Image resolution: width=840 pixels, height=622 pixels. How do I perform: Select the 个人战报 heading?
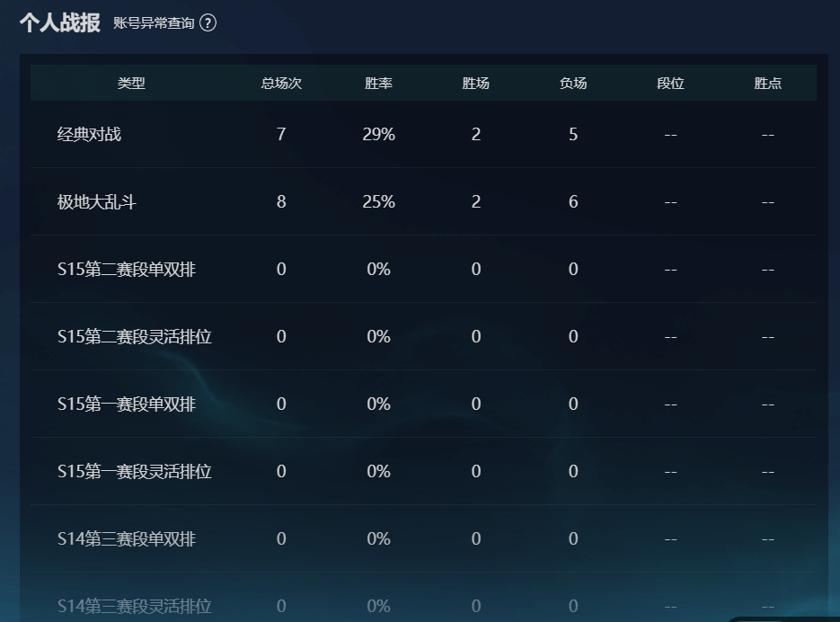[x=60, y=23]
